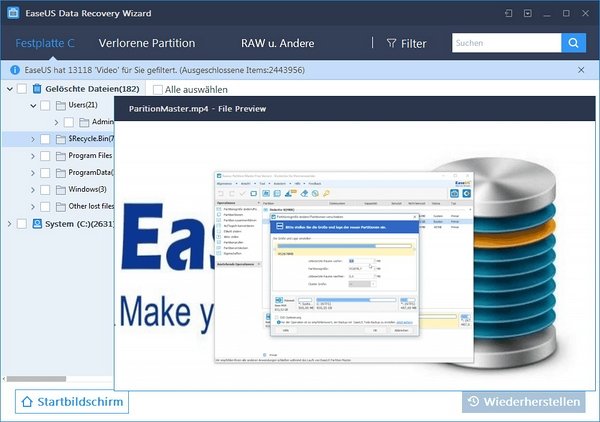
Task: Check the $Recycle.Bin checkbox
Action: point(45,139)
